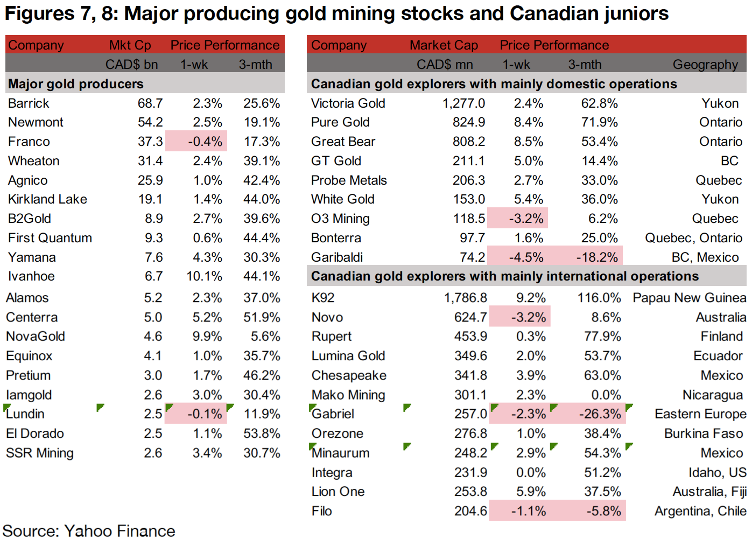The width and height of the screenshot is (752, 560).
Task: Click the K92 company name
Action: click(x=323, y=298)
